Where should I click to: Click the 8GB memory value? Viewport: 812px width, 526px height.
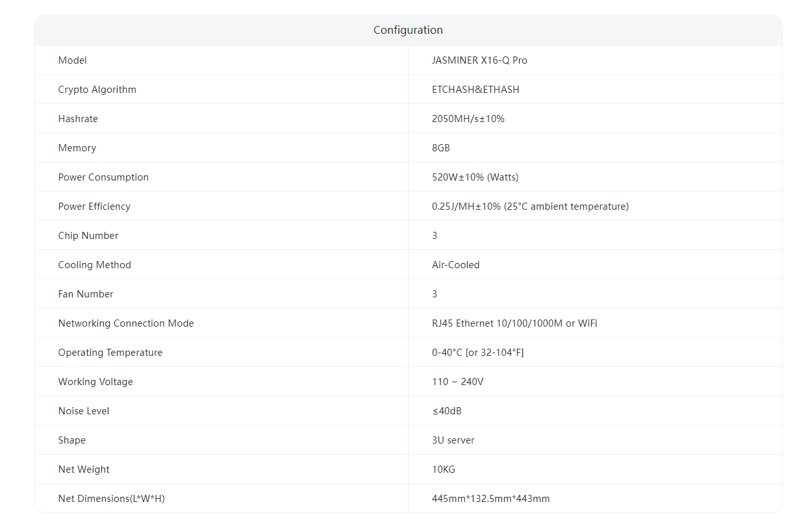tap(441, 148)
